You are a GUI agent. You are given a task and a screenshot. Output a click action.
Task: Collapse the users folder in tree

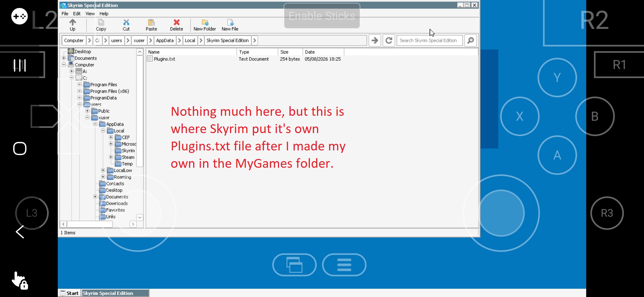pyautogui.click(x=79, y=104)
